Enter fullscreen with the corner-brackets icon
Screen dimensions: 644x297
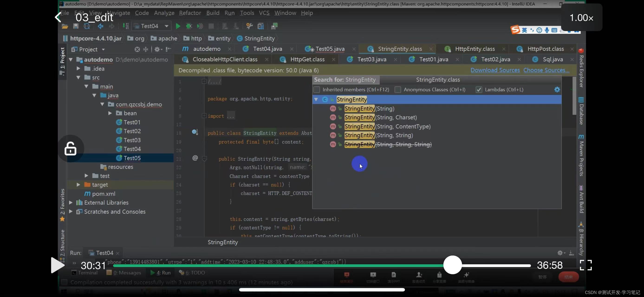[x=586, y=265]
